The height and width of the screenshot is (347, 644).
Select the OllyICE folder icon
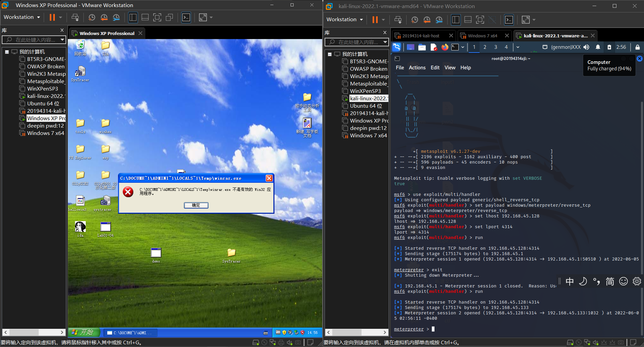point(80,178)
